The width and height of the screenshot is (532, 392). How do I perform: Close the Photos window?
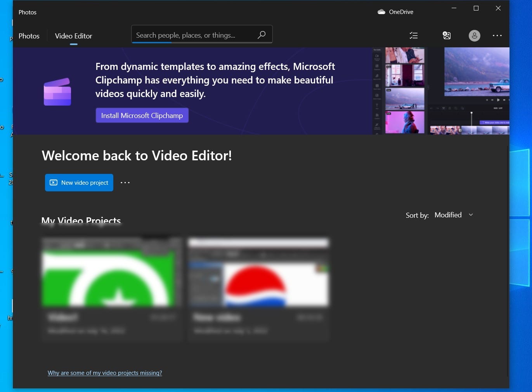click(498, 8)
